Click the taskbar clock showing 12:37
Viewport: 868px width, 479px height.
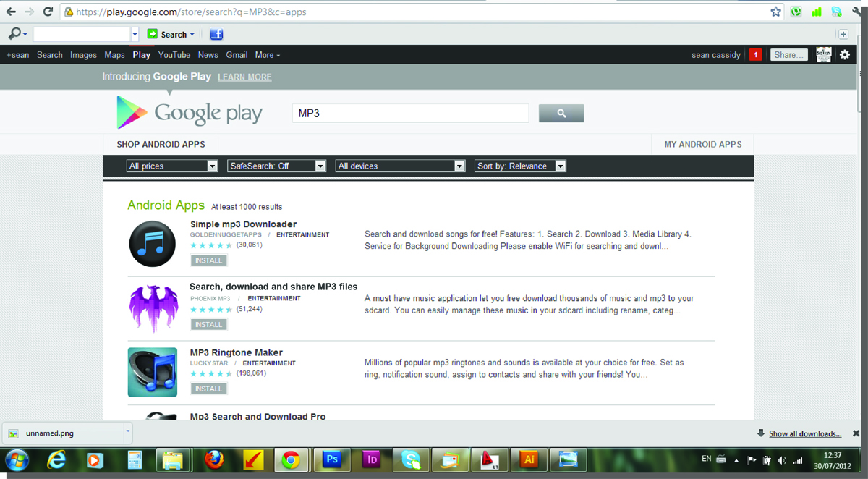(833, 460)
